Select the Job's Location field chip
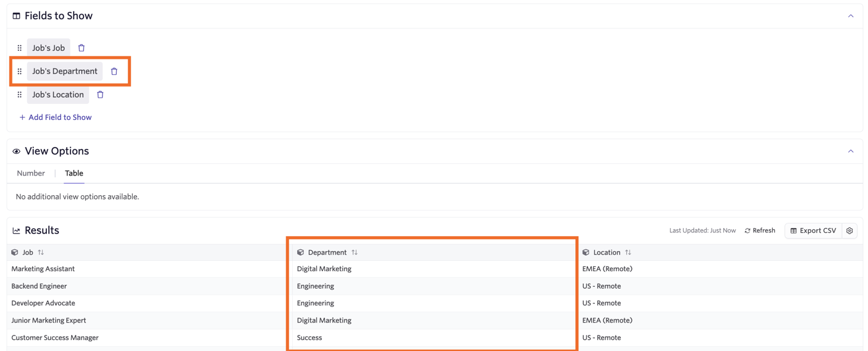868x351 pixels. coord(58,95)
